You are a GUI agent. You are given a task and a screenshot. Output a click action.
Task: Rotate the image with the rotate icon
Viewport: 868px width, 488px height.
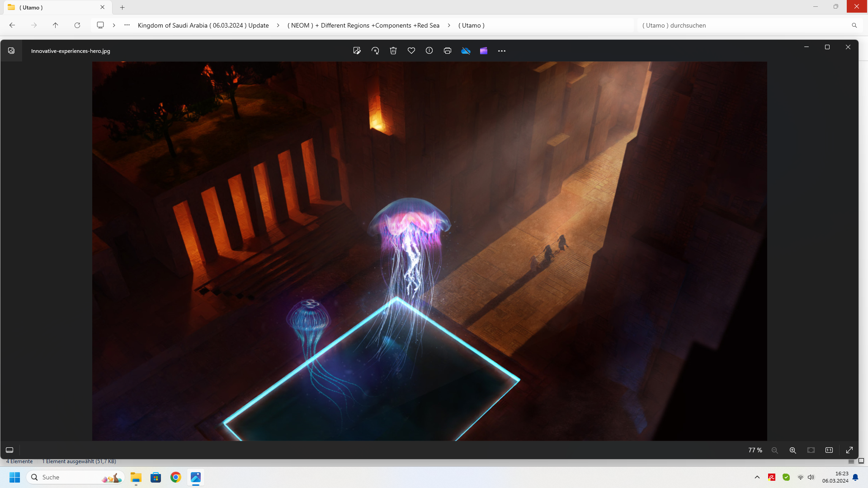(x=375, y=51)
